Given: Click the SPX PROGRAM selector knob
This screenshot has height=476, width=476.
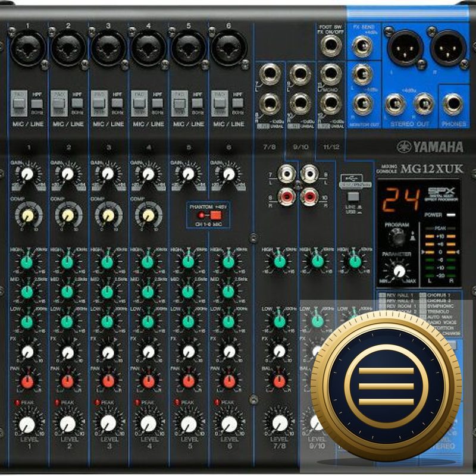Looking at the screenshot, I should coord(397,237).
